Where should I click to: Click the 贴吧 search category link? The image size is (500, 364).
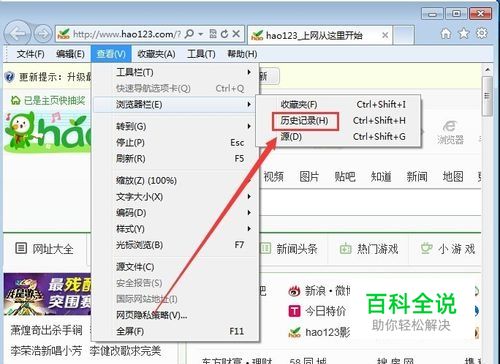345,176
